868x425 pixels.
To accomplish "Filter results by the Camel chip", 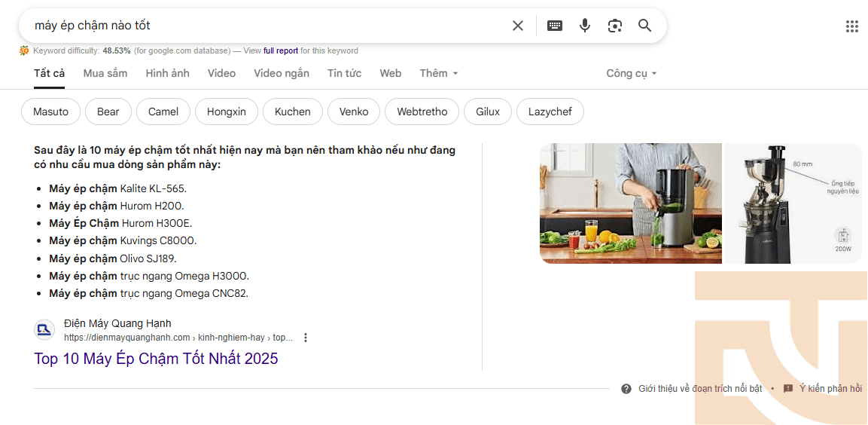I will tap(163, 112).
